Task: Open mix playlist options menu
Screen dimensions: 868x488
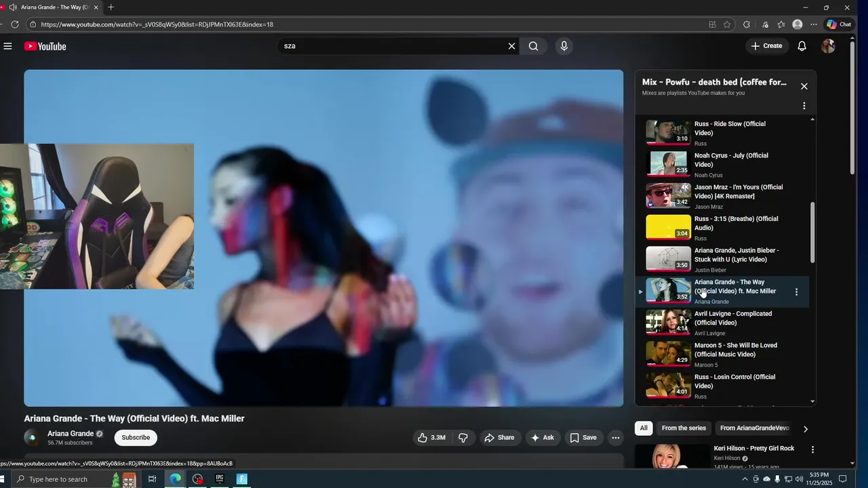Action: (x=804, y=106)
